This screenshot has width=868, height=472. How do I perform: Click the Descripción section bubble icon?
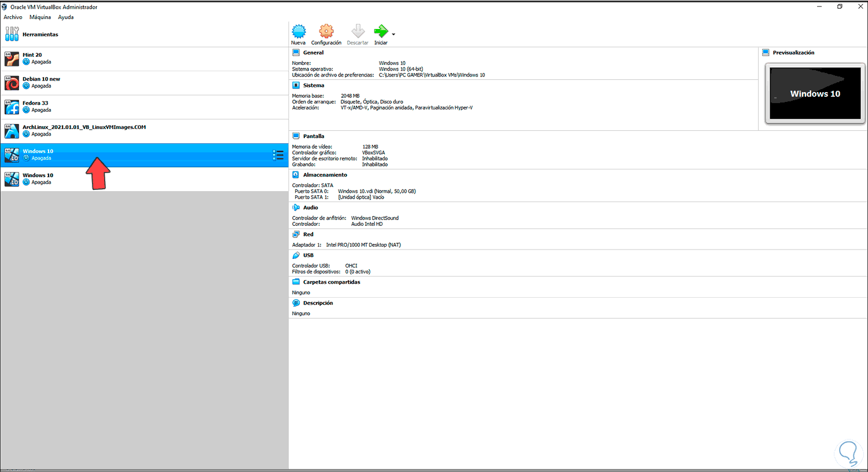296,303
